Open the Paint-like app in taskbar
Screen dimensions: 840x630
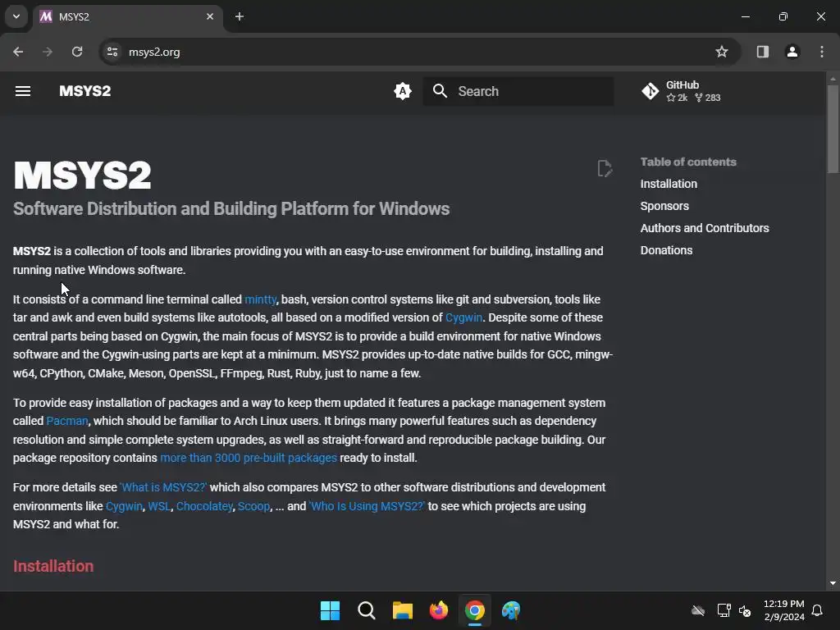511,610
